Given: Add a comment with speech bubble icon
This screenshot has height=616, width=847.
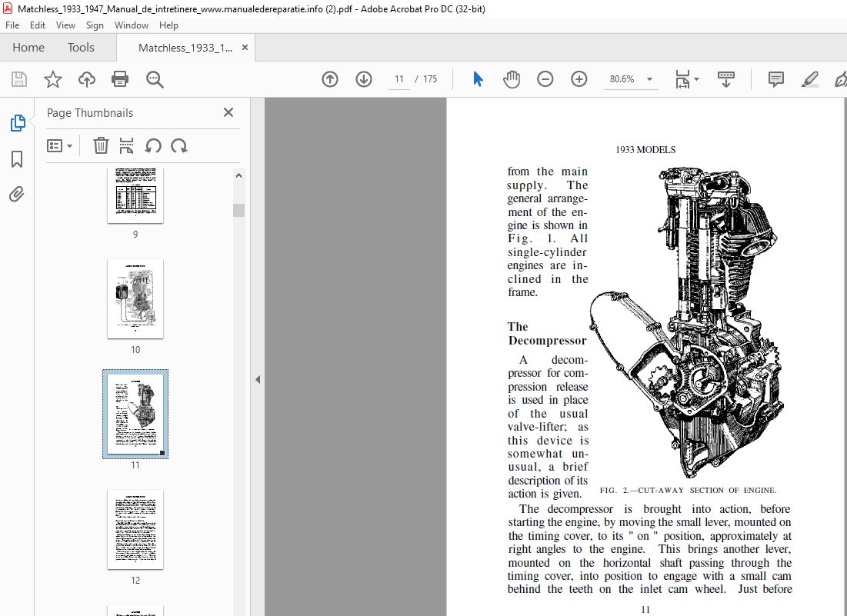Looking at the screenshot, I should (775, 79).
